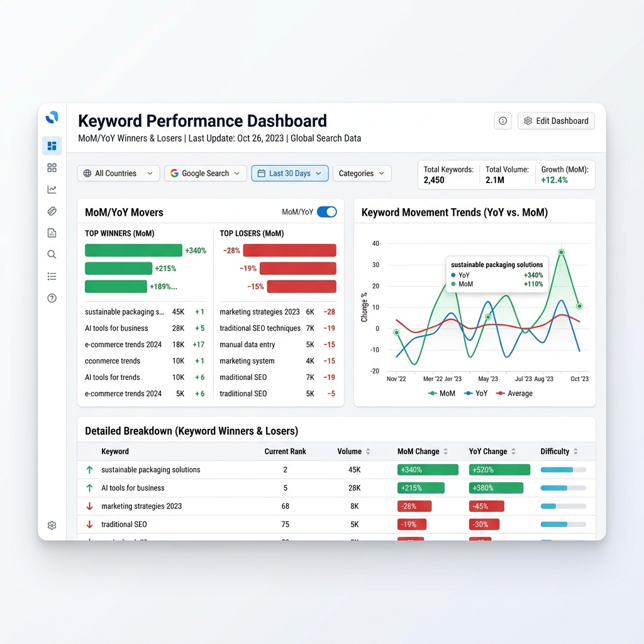Click difficulty bar for sustainable packaging solutions
The image size is (644, 644).
[563, 470]
